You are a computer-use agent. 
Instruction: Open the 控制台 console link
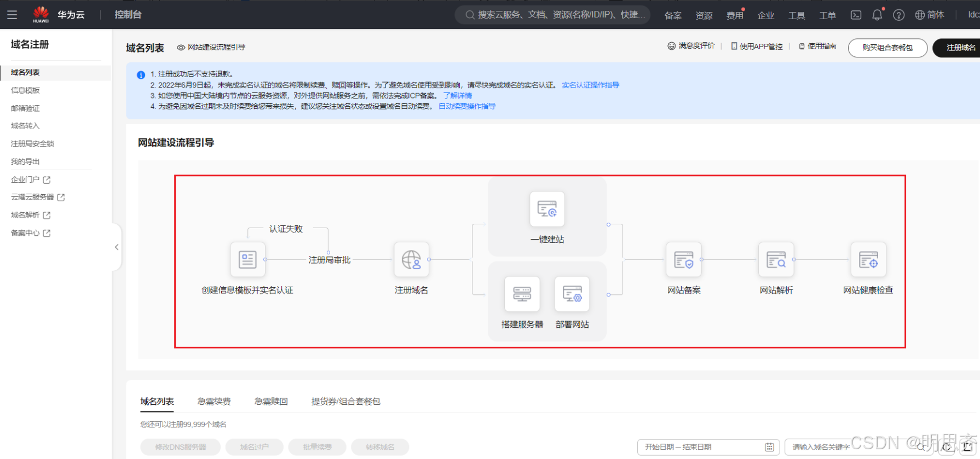pos(128,15)
